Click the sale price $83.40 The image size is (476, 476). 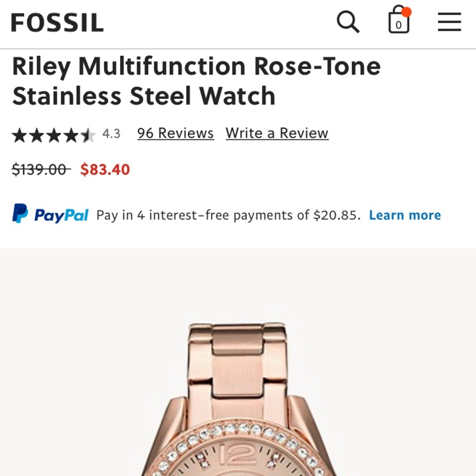pos(106,169)
